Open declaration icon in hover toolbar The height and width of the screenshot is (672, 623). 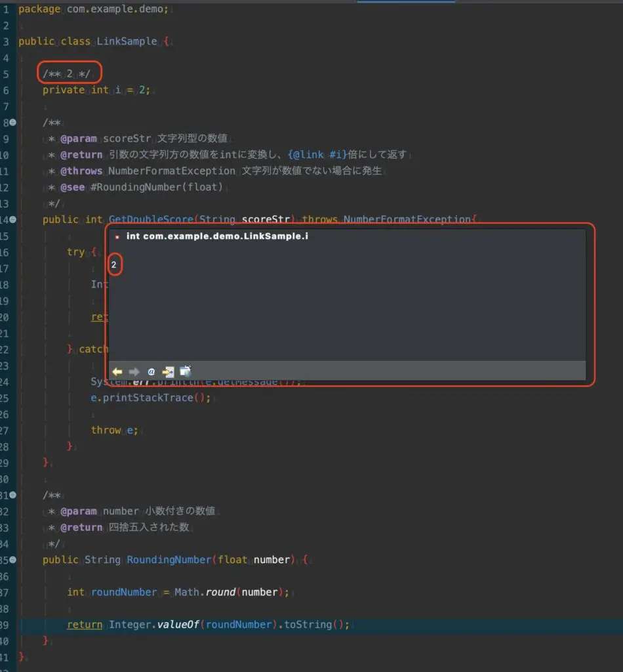tap(168, 371)
